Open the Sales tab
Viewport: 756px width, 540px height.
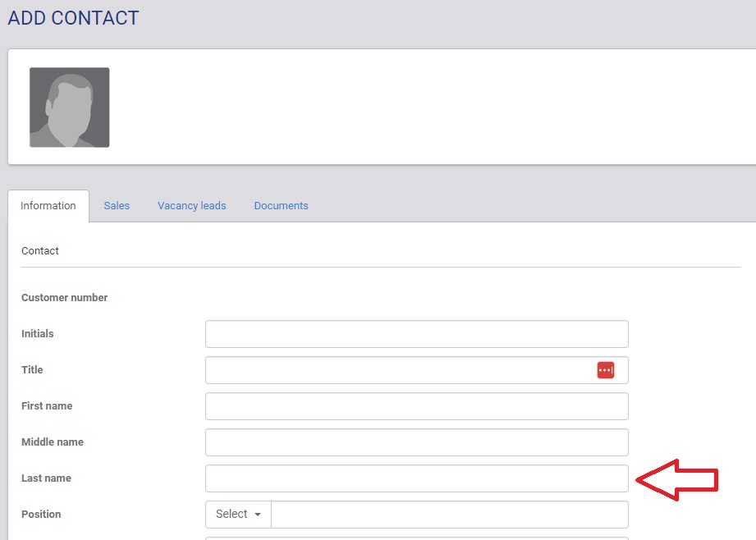(x=117, y=206)
